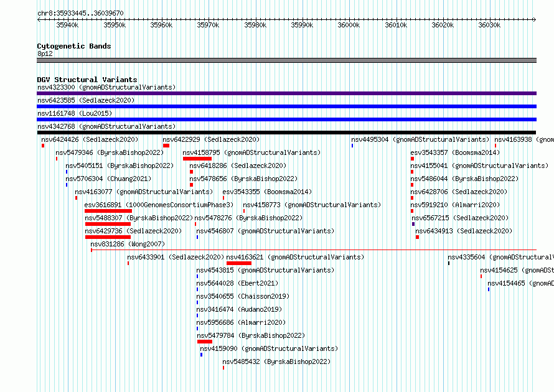Click nsv5479784 (ByrskaBishop2022) label
This screenshot has height=392, width=554.
pos(251,335)
